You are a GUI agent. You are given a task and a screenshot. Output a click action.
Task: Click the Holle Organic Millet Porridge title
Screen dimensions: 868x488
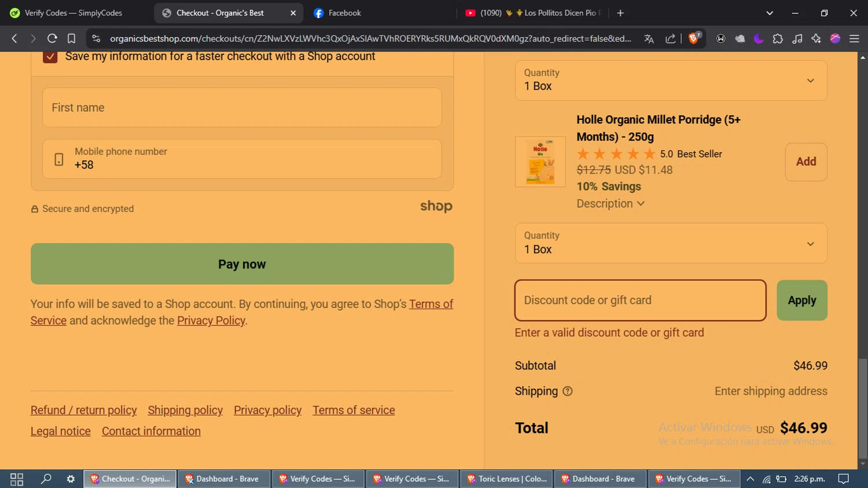click(x=659, y=128)
